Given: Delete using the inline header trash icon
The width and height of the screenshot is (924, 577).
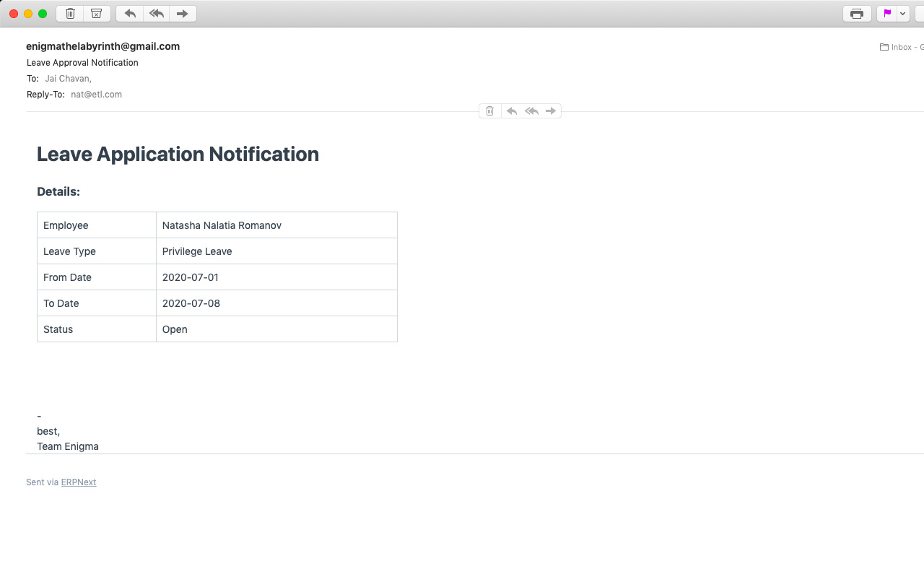Looking at the screenshot, I should pos(490,111).
